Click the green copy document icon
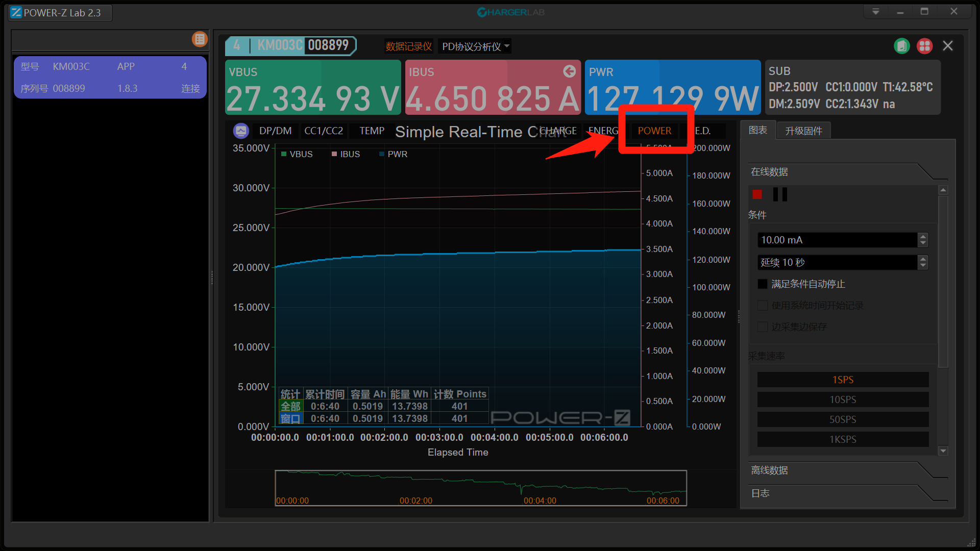 [902, 46]
